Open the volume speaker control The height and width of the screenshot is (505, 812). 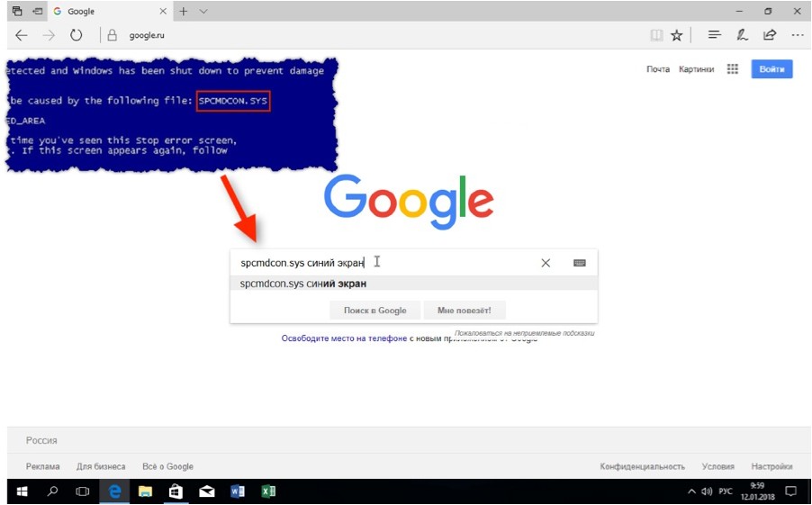point(707,491)
